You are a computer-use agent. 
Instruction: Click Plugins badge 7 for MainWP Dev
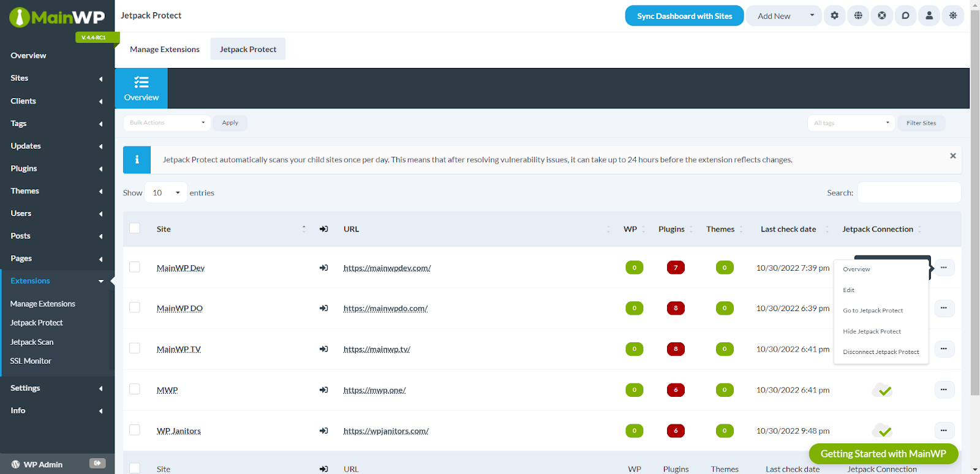(x=676, y=268)
